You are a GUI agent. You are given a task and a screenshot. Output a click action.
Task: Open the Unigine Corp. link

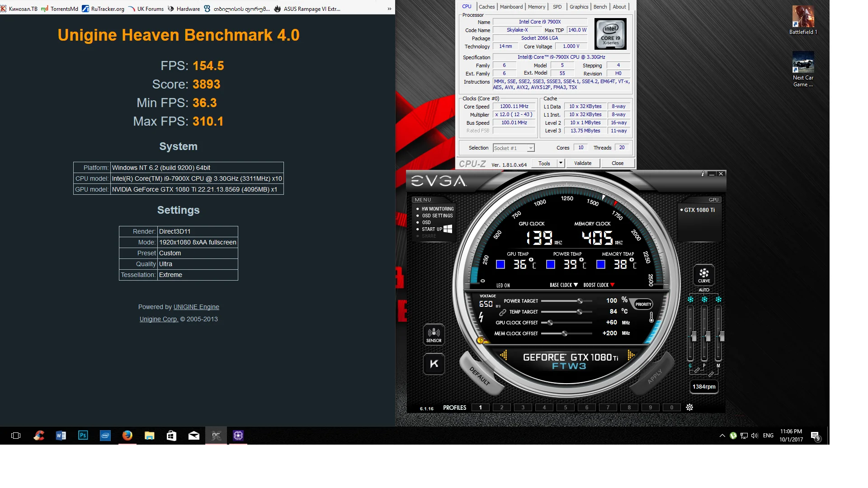(x=158, y=319)
